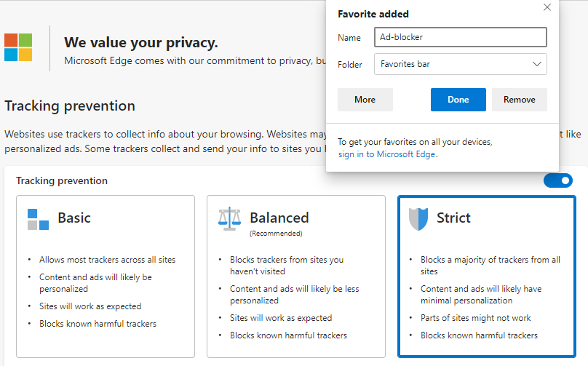Close the Favorite added popup
This screenshot has height=366, width=588.
pos(547,7)
